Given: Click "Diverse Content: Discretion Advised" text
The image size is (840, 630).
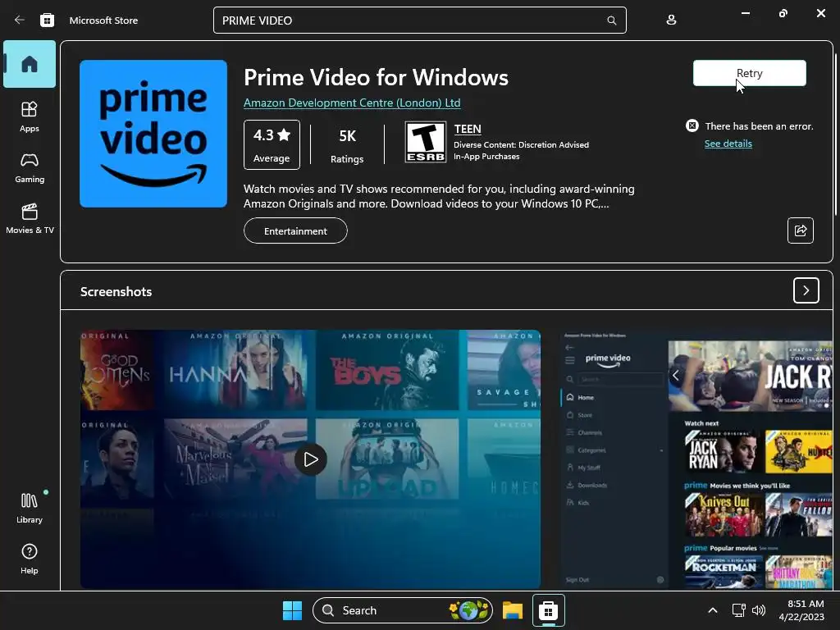Looking at the screenshot, I should [x=521, y=144].
